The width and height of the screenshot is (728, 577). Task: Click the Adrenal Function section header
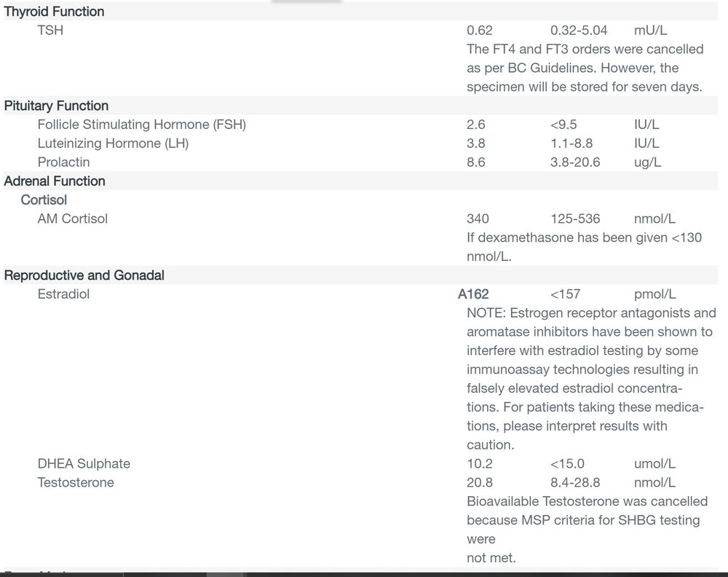55,181
